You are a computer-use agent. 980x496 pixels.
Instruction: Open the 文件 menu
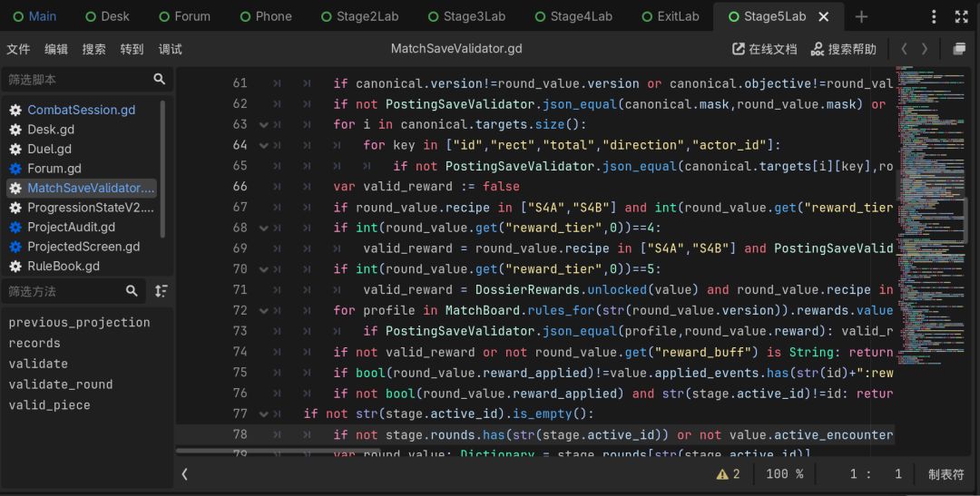(x=18, y=49)
